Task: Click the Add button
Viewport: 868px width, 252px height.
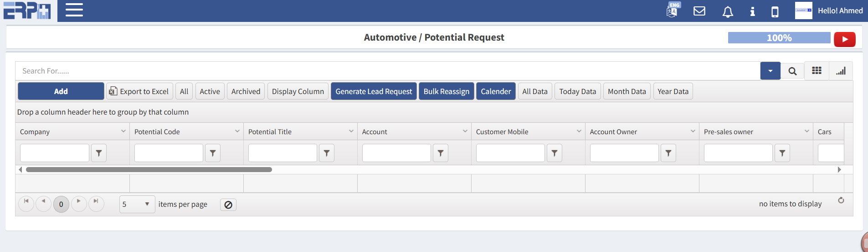Action: [x=61, y=91]
